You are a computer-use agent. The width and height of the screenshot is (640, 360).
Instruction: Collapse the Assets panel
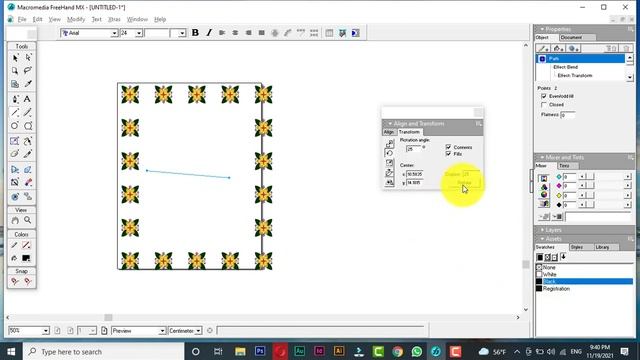pos(542,239)
